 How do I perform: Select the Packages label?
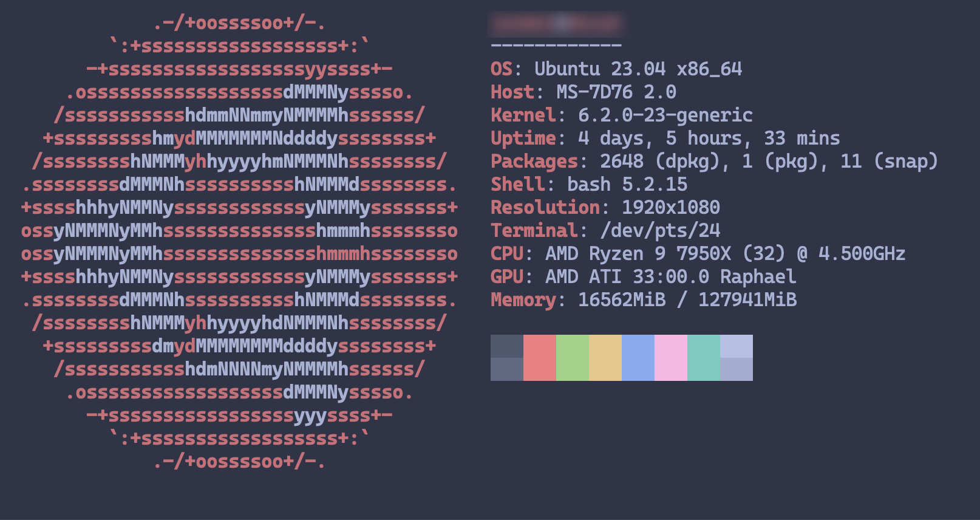point(534,162)
